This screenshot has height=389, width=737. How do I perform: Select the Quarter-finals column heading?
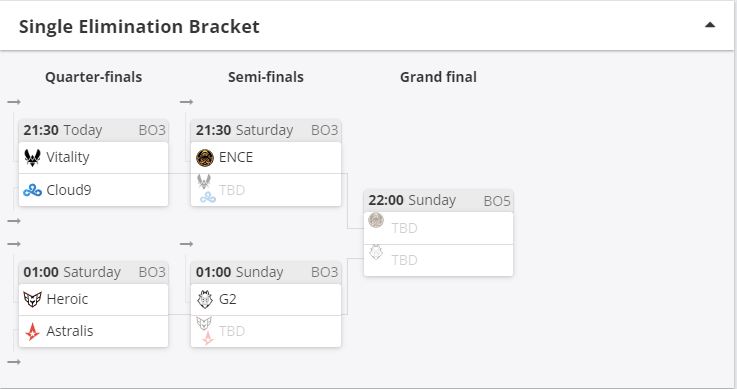pyautogui.click(x=94, y=77)
